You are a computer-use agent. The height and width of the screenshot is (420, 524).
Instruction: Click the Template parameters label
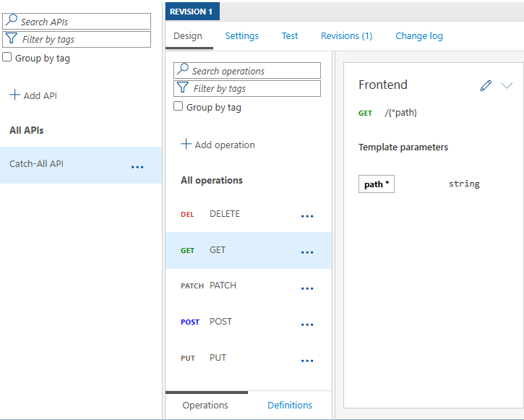(x=403, y=147)
